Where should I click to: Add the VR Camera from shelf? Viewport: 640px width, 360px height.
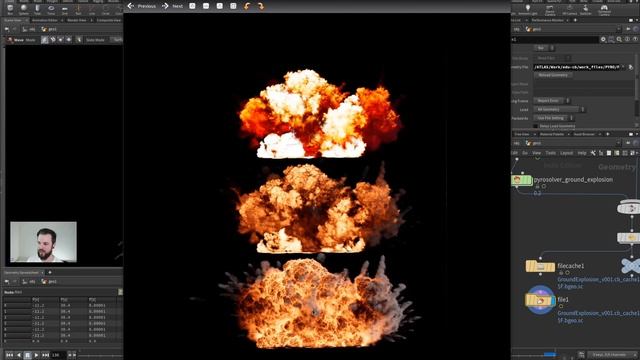click(569, 10)
